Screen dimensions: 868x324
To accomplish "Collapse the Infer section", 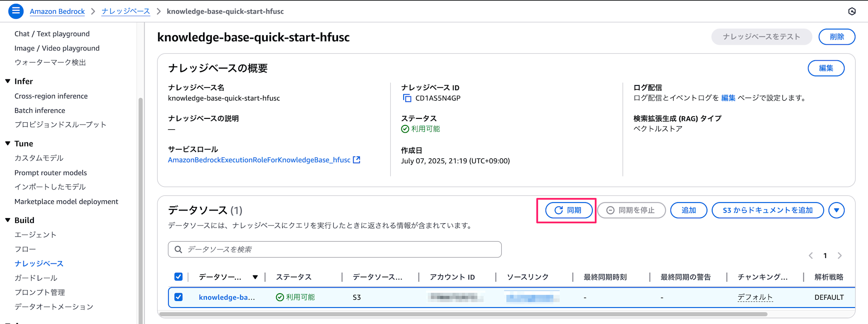I will click(8, 81).
